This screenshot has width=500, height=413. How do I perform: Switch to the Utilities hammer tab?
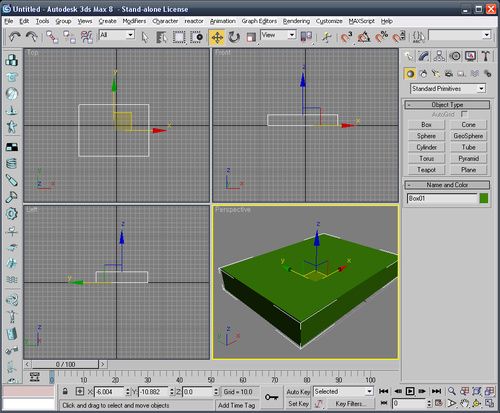click(486, 56)
